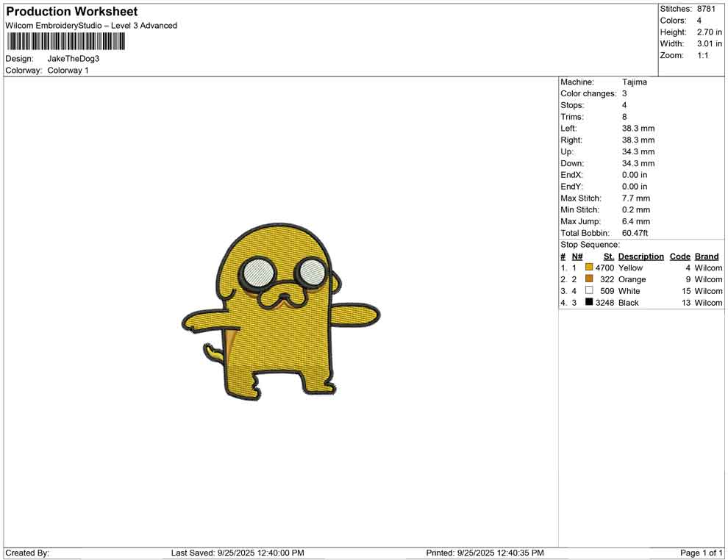Click the 'Yellow' description in stop sequence

pos(630,268)
